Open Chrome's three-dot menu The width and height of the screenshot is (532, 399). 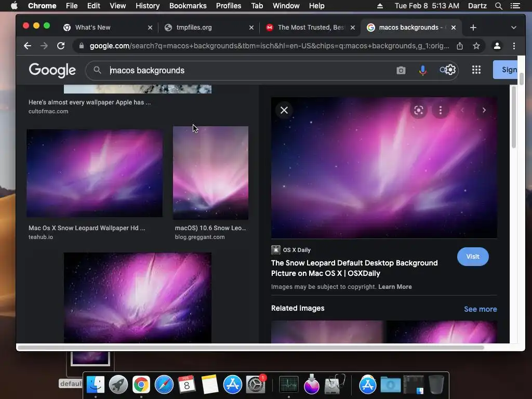[x=514, y=46]
